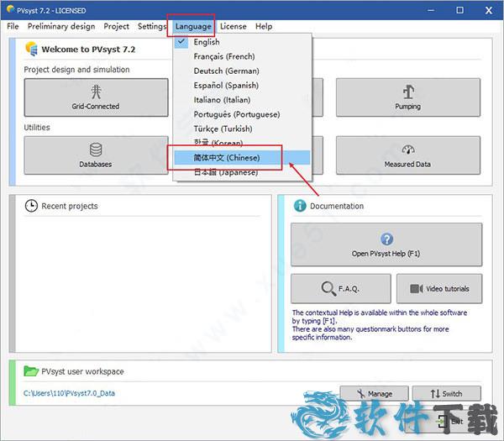This screenshot has height=441, width=504.
Task: Select the Pumping system icon
Action: click(407, 98)
